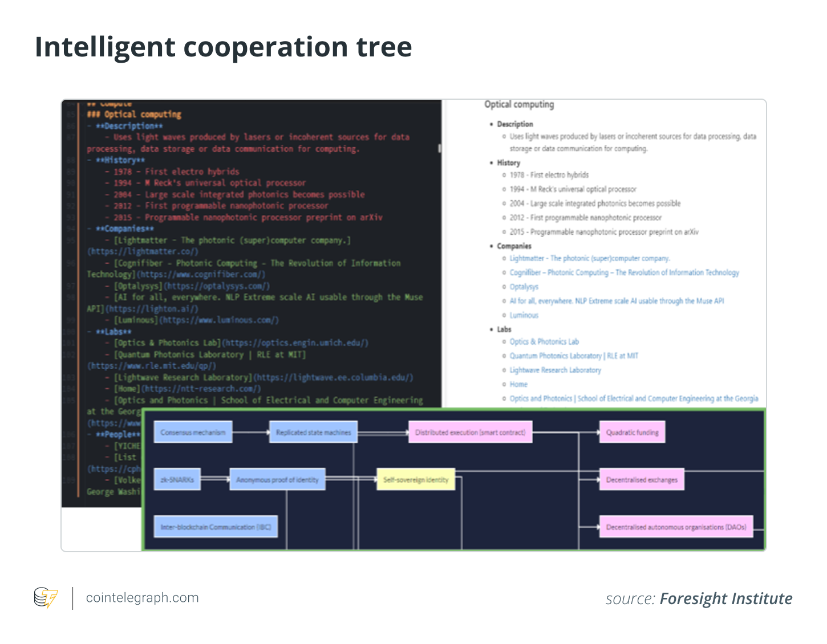
Task: Click the markdown editor's vertical scrollbar handle
Action: (x=439, y=148)
